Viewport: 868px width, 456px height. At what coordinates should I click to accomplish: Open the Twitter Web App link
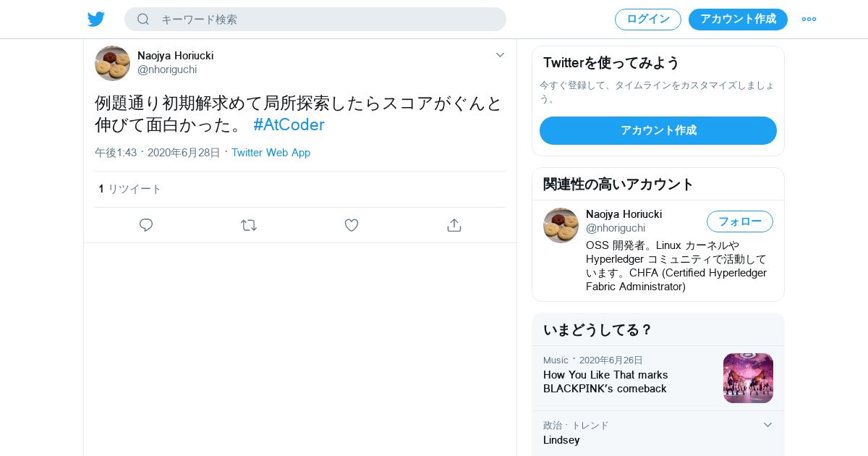(271, 153)
